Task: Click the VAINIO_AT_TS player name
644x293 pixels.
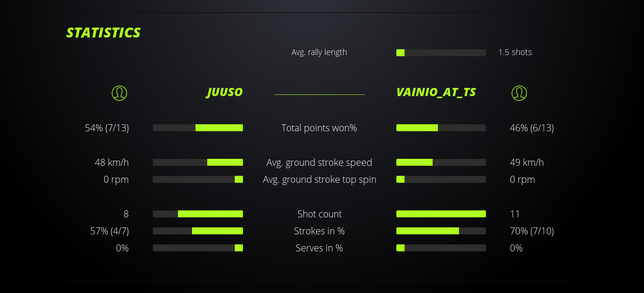Action: point(436,93)
